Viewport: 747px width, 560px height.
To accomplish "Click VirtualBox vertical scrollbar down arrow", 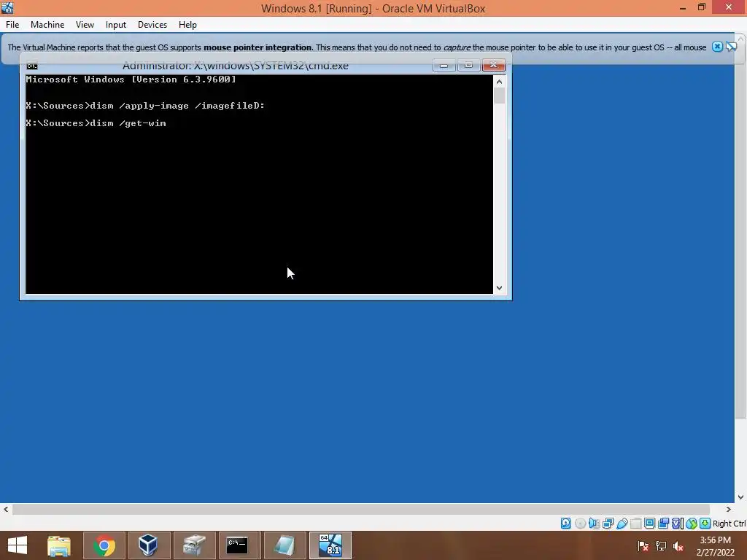I will 741,497.
